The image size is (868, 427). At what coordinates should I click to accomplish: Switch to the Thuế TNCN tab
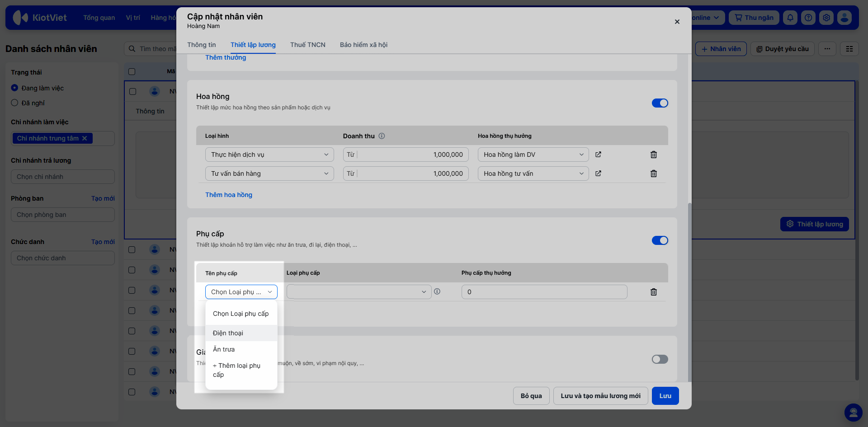click(308, 45)
